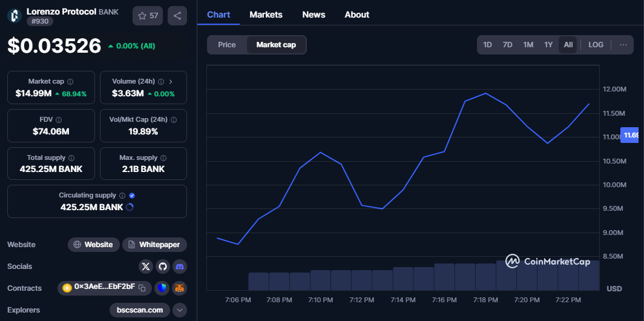Click the 68.94% market cap change
The image size is (644, 321).
tap(71, 94)
